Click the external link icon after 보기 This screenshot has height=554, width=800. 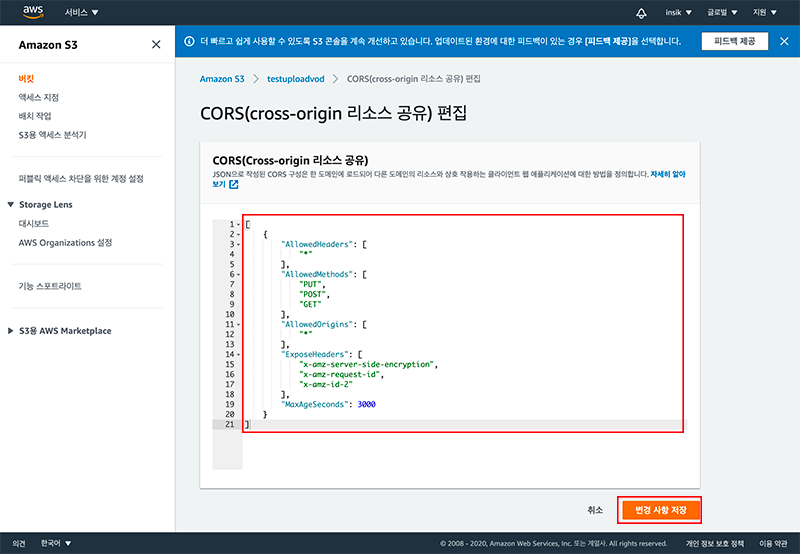tap(234, 184)
